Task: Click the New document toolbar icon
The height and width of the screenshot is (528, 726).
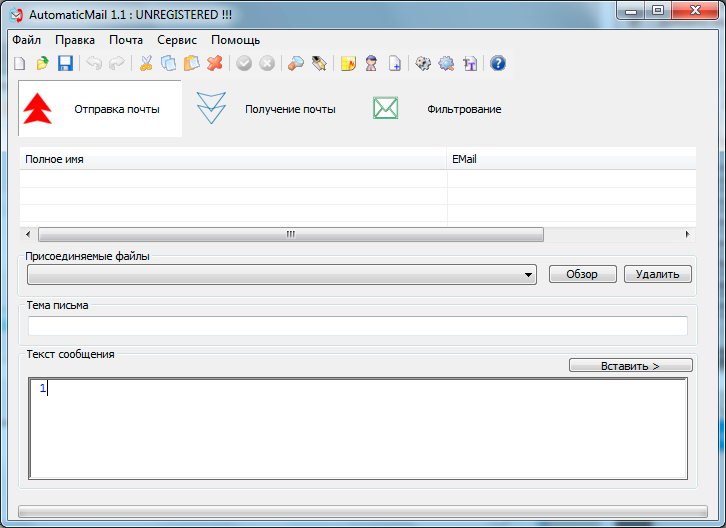Action: click(x=20, y=63)
